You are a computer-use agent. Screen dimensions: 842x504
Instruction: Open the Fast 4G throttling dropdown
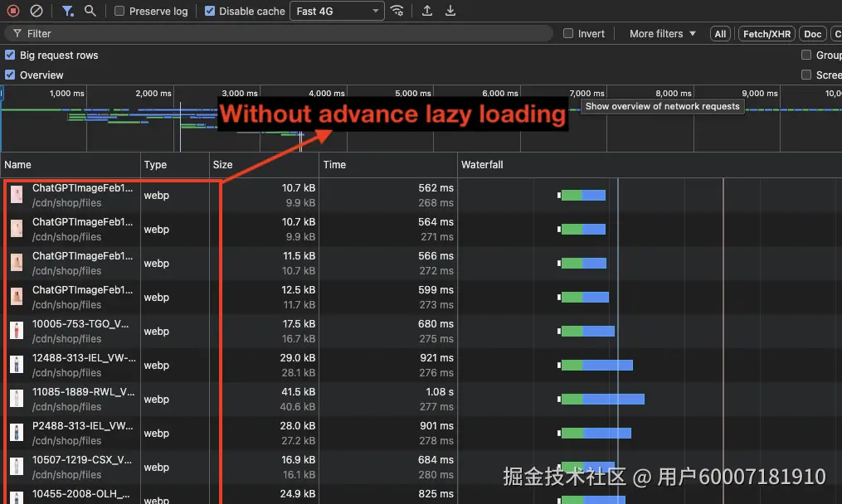[336, 11]
